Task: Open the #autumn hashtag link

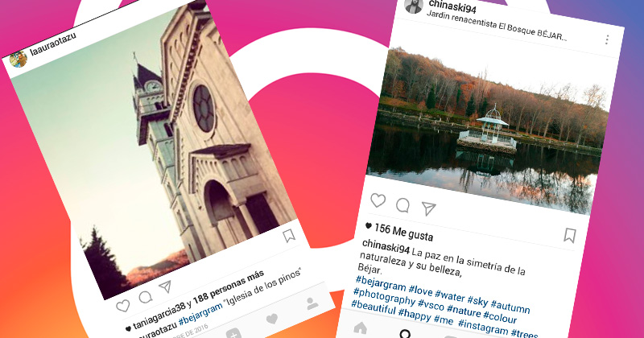Action: 510,307
